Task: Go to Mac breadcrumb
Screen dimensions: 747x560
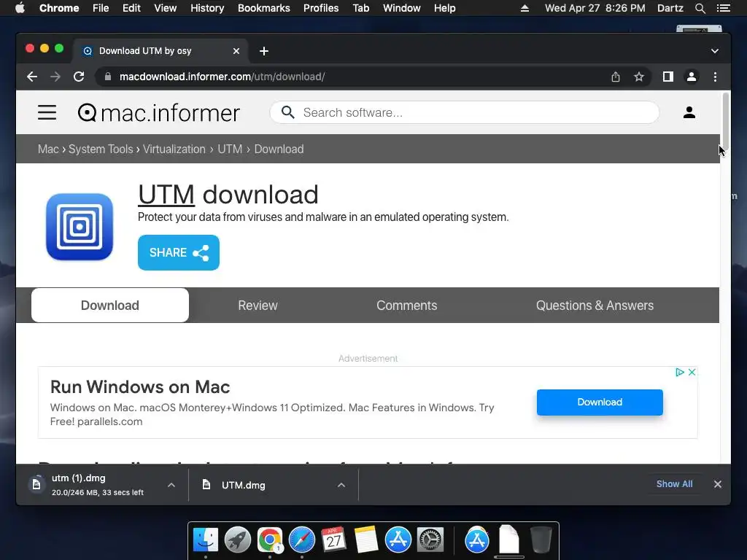Action: pos(48,149)
